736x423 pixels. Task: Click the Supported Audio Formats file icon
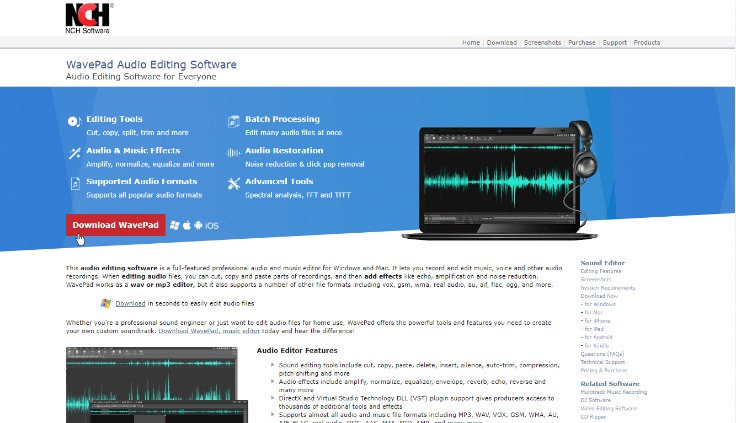click(x=75, y=184)
